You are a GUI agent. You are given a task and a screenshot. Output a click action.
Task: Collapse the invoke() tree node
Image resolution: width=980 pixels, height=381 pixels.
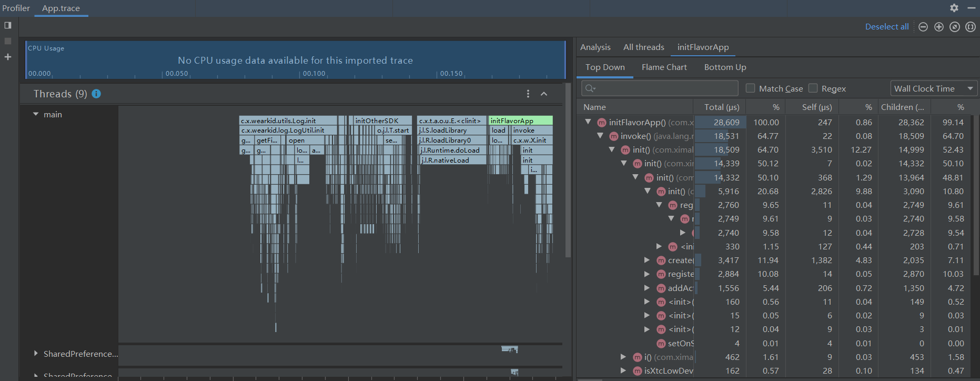600,136
